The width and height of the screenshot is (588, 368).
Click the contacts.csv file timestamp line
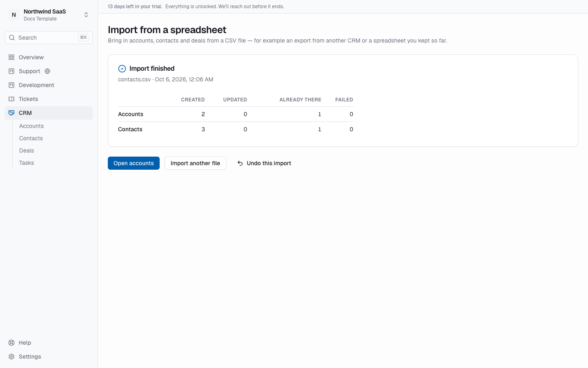(165, 79)
